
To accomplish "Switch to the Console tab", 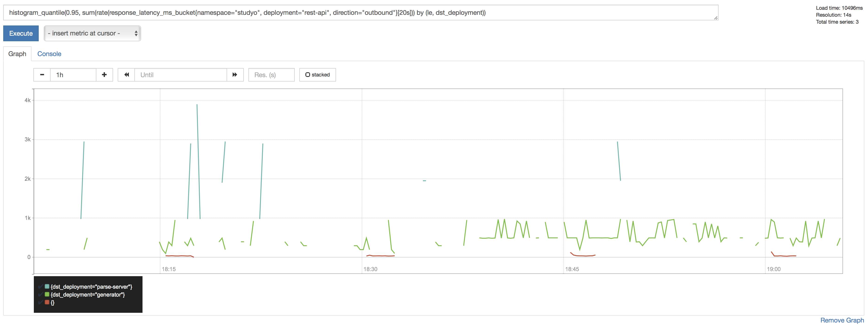I will [x=49, y=54].
